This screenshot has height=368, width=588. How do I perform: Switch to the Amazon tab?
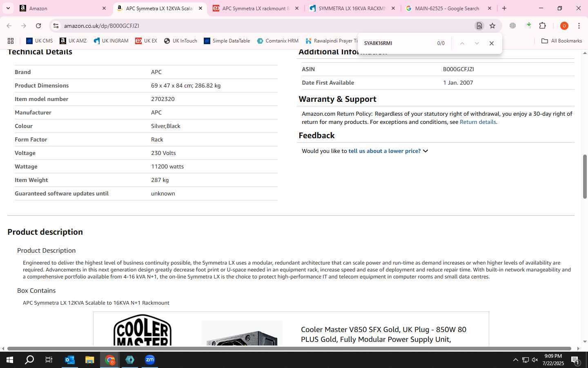click(63, 8)
